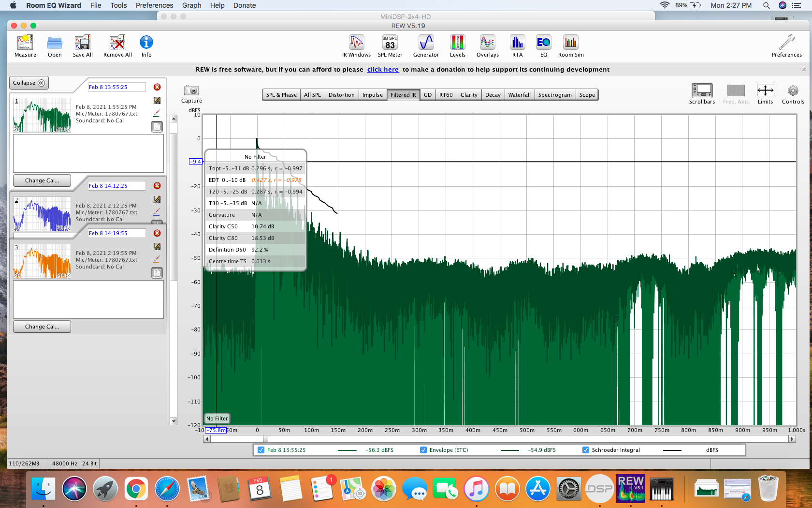Switch to SPL & Phase tab

281,95
